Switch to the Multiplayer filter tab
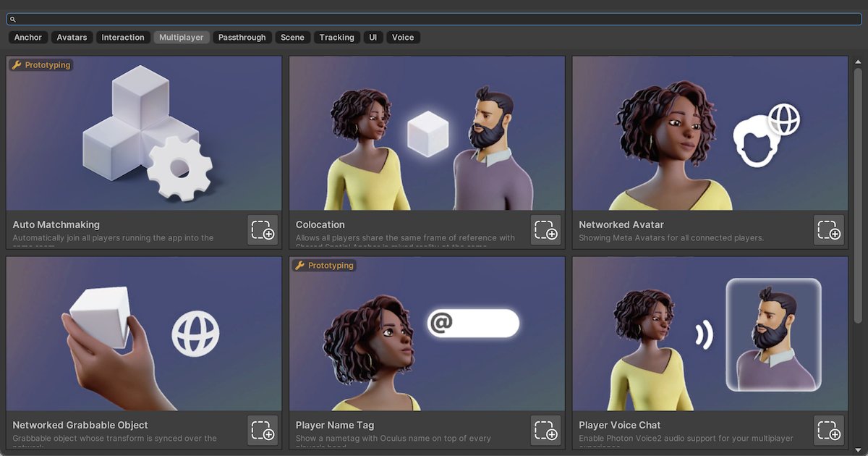Image resolution: width=868 pixels, height=456 pixels. click(182, 37)
